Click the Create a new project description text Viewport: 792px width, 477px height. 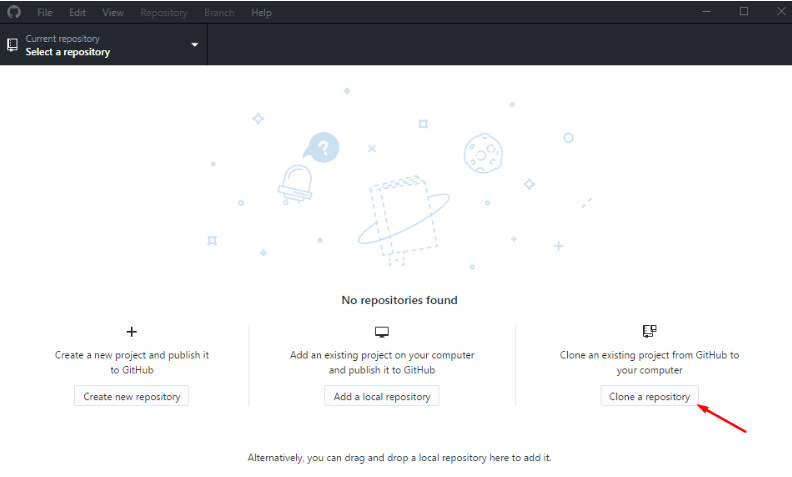pos(132,362)
